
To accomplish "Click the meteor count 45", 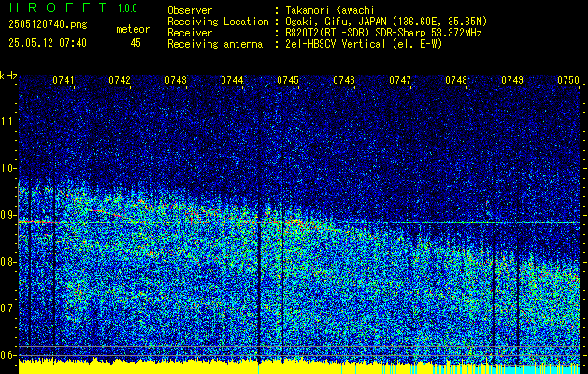I will click(136, 43).
